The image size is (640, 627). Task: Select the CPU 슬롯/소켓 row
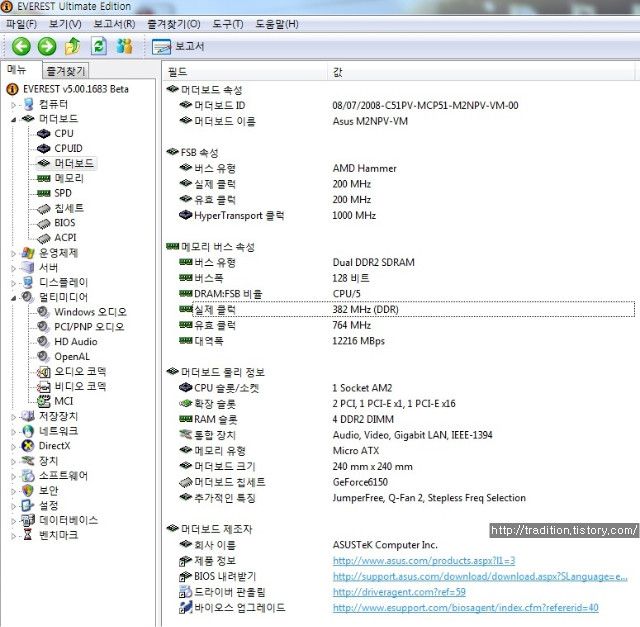point(407,388)
